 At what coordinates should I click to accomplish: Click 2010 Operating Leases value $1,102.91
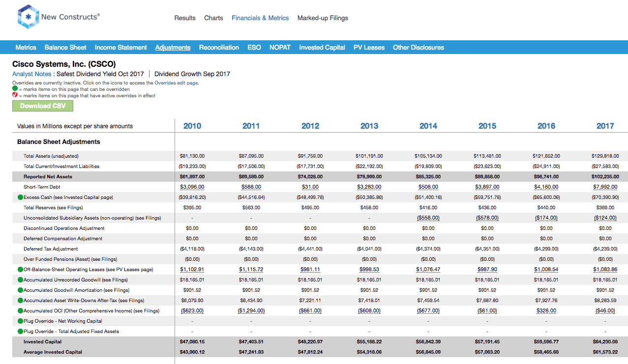(x=192, y=270)
